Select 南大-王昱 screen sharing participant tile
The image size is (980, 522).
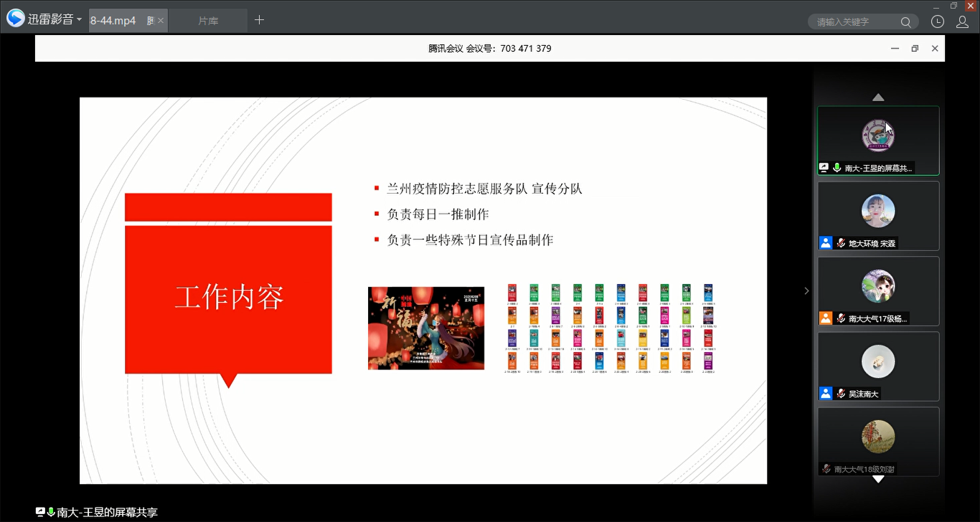click(x=878, y=141)
